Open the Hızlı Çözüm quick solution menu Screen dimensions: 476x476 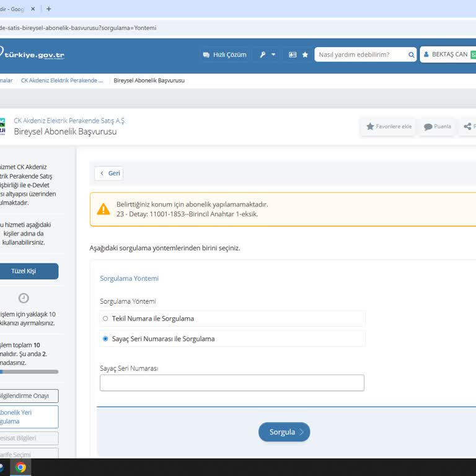click(x=224, y=55)
